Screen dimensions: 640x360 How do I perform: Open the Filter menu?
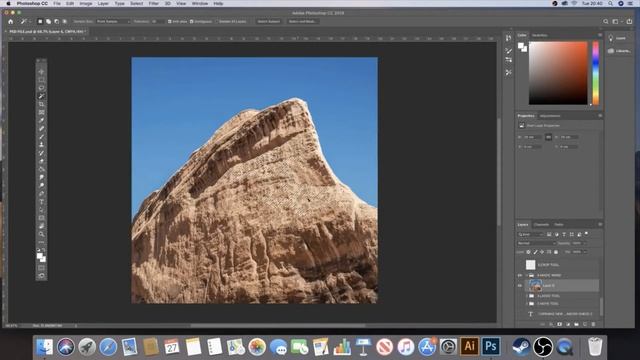click(x=153, y=3)
